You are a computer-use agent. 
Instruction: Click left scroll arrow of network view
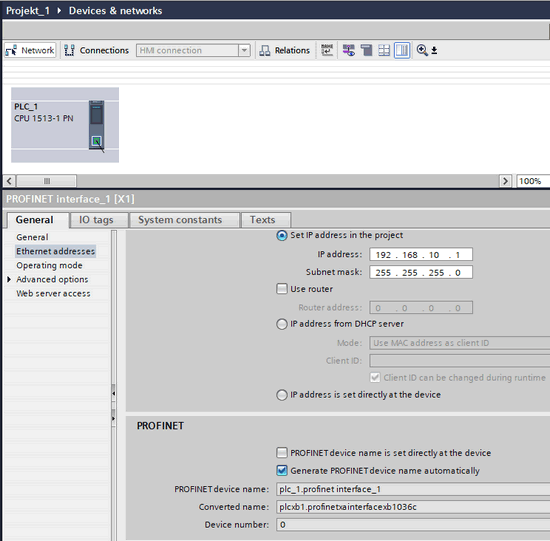pos(9,181)
